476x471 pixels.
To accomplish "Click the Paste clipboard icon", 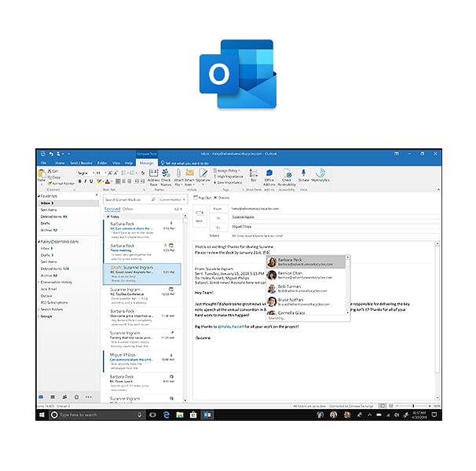I will click(42, 174).
